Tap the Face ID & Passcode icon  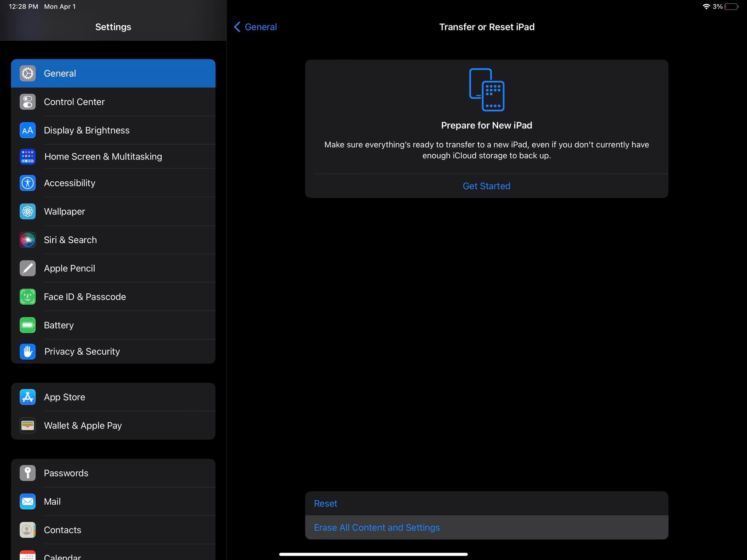click(27, 297)
